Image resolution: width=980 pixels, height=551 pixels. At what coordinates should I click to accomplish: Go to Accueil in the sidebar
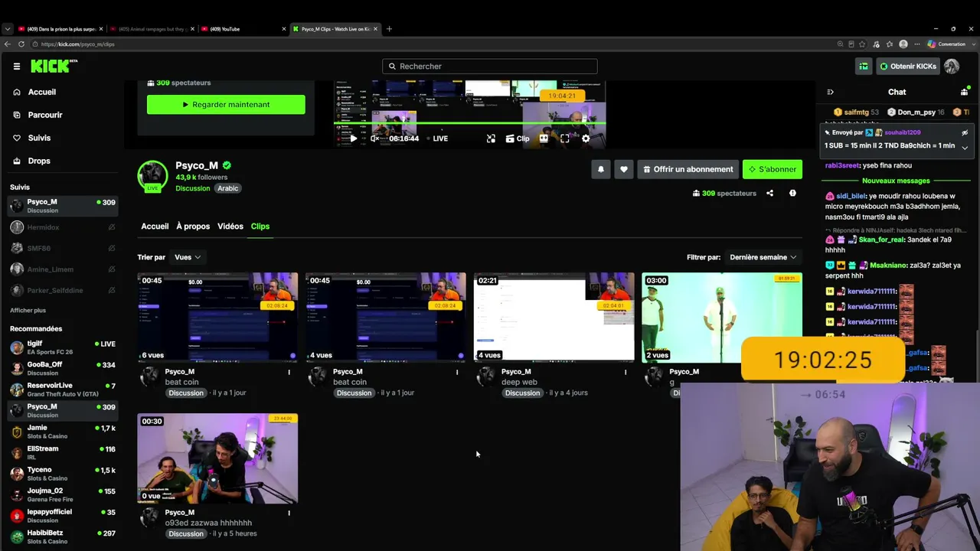point(42,92)
